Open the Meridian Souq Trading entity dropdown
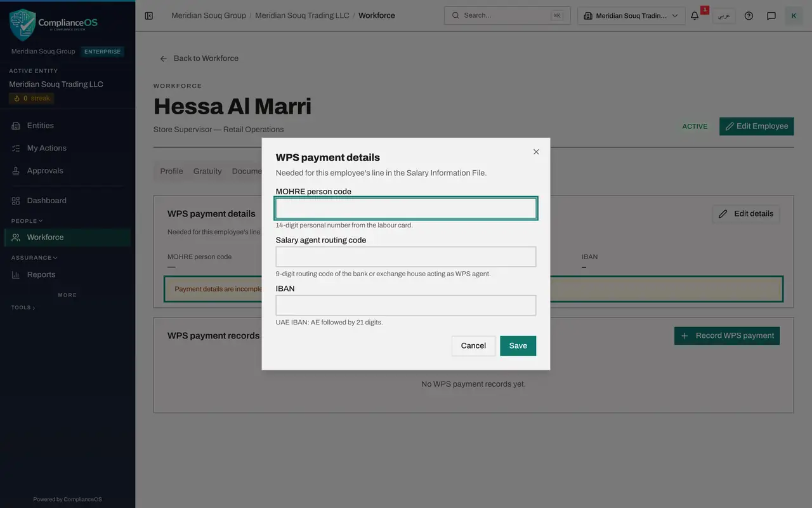812x508 pixels. coord(631,15)
